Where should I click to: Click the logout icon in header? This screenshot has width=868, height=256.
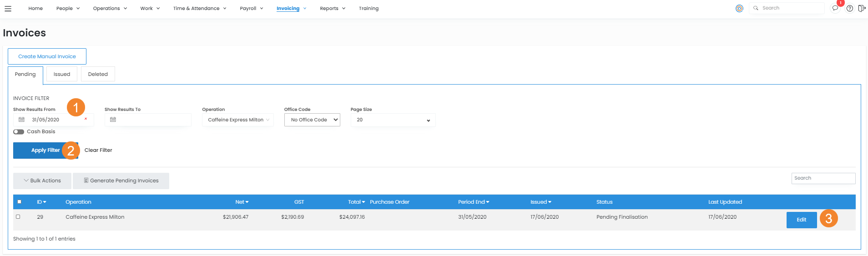862,8
